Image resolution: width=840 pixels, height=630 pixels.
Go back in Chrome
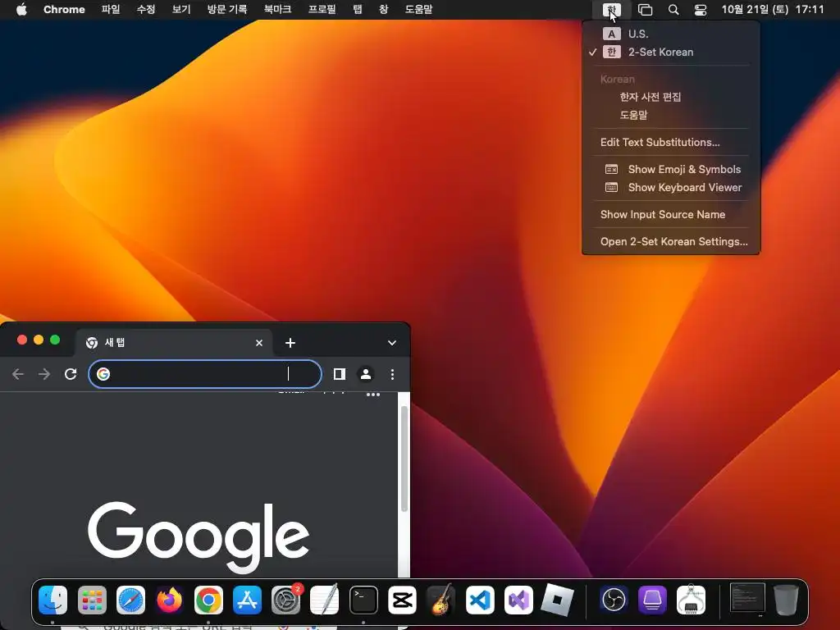pos(18,374)
